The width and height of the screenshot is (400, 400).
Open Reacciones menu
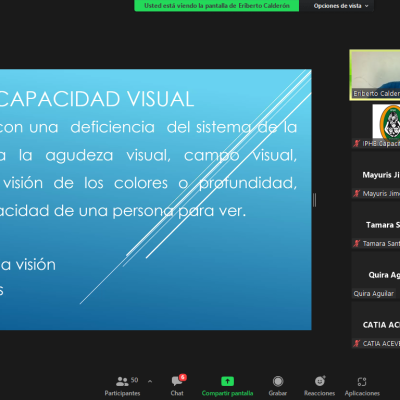pos(319,386)
